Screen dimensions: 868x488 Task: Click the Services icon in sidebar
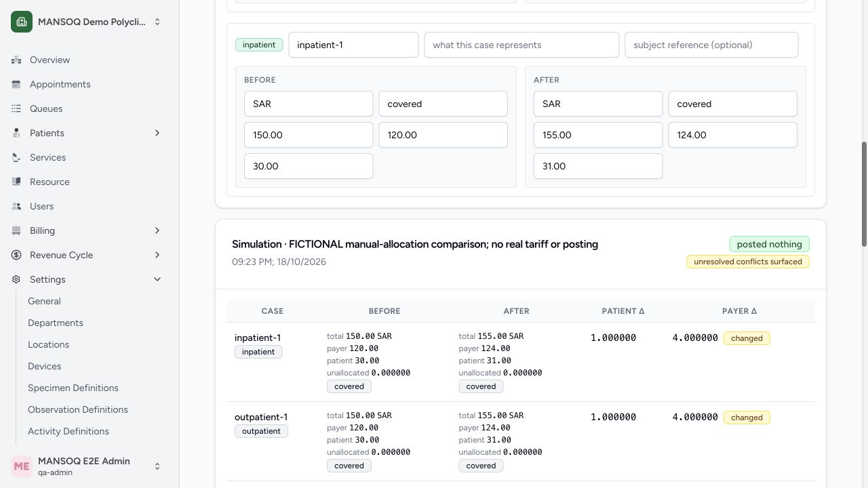(x=16, y=157)
